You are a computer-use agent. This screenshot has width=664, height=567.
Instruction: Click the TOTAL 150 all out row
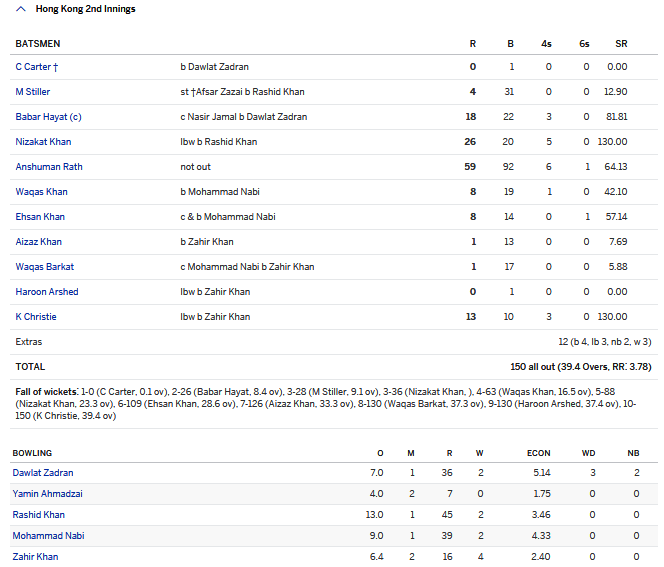point(330,367)
